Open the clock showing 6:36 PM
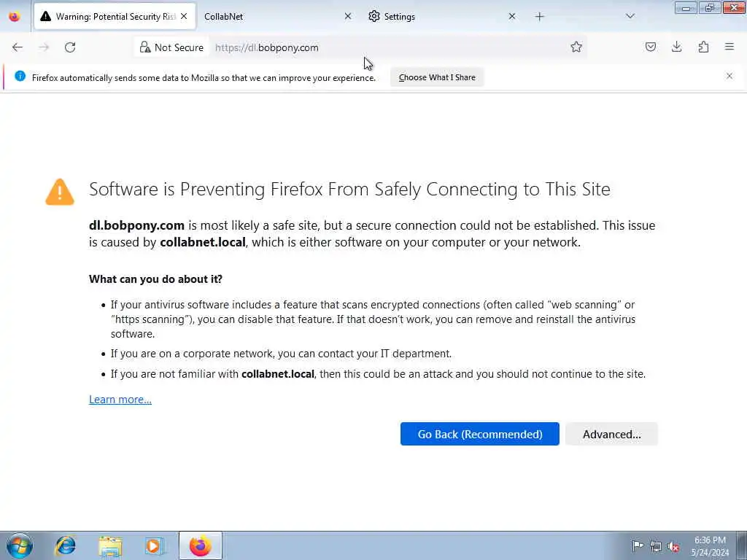 [x=710, y=546]
